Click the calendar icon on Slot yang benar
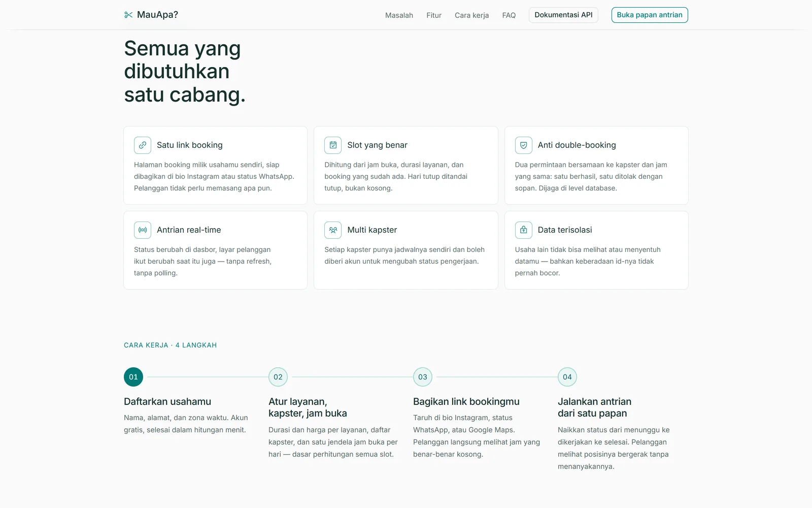Viewport: 812px width, 508px height. 333,145
